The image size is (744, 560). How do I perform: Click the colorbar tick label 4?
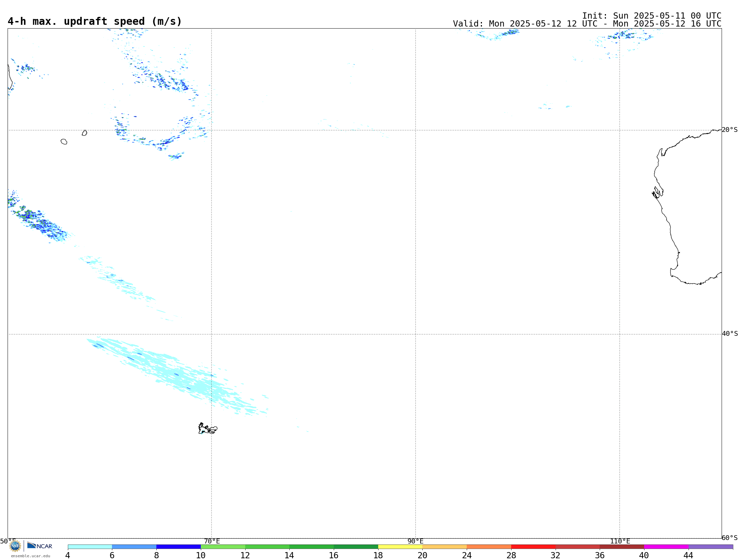coord(68,555)
